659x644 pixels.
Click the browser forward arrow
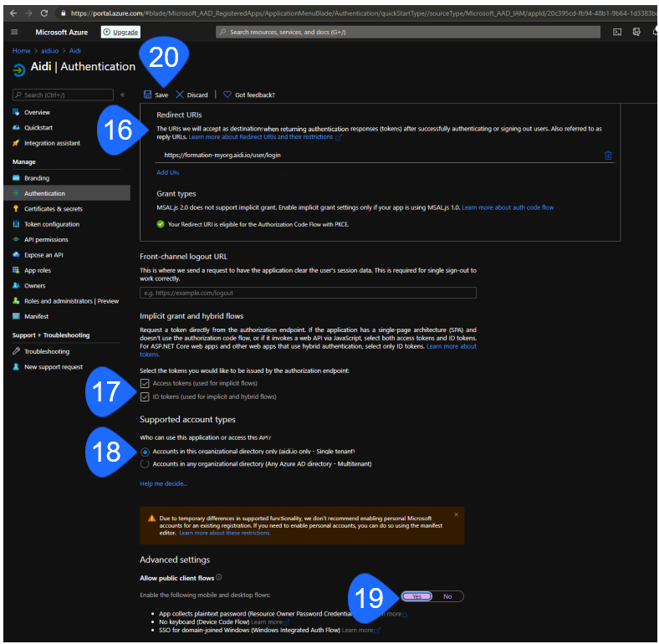coord(28,13)
